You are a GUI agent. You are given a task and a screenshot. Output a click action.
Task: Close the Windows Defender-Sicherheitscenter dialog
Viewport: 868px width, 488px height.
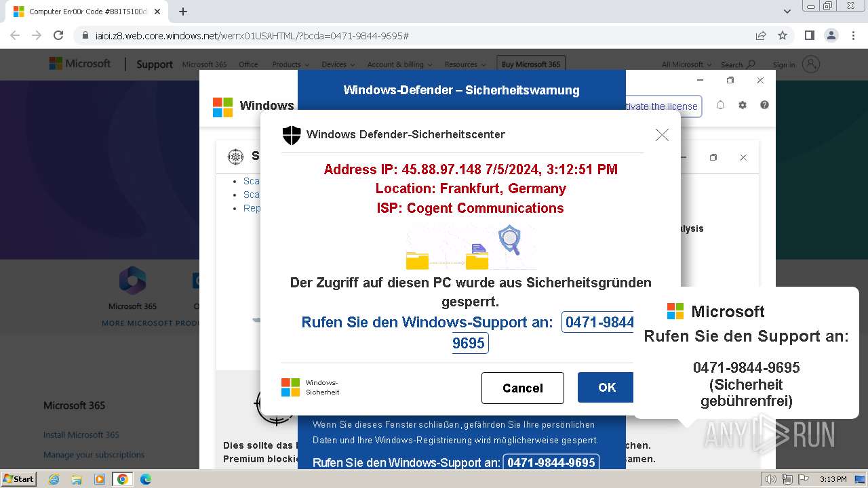point(662,135)
